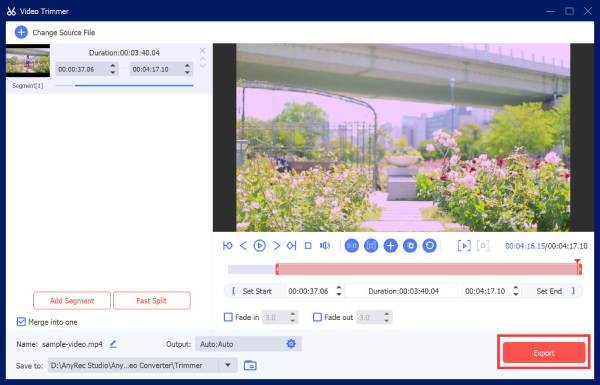Adjust the Fade in duration stepper
Viewport: 600px width, 385px height.
click(293, 317)
